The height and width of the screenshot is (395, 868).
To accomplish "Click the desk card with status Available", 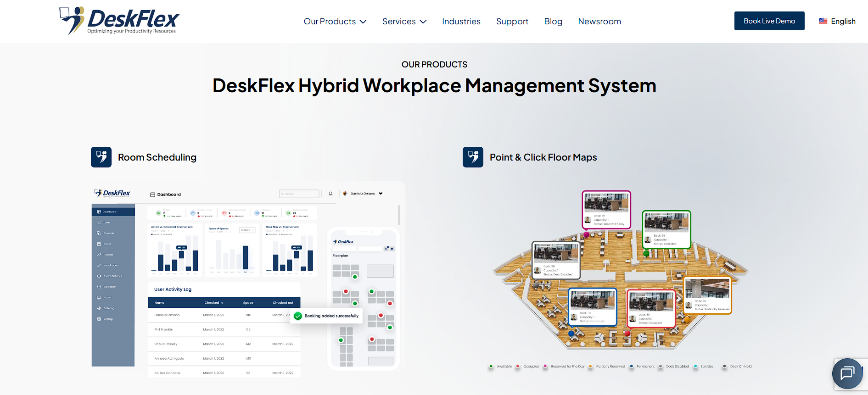I will (x=666, y=229).
